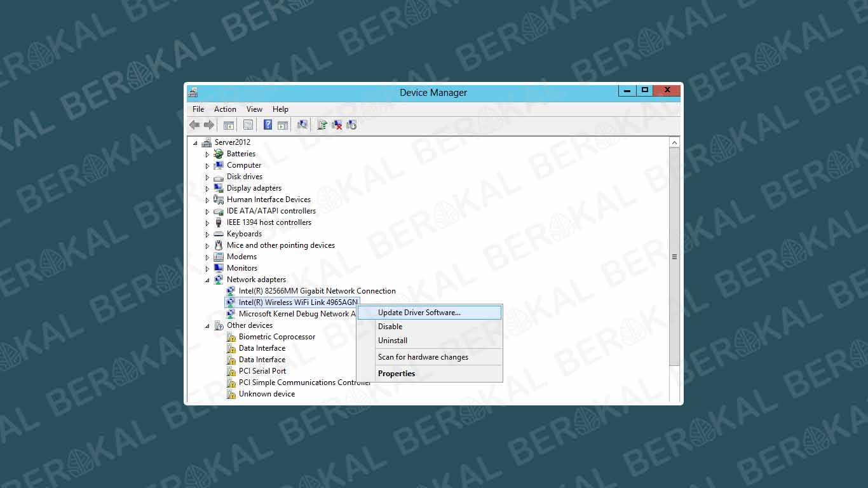868x488 pixels.
Task: Click the vertical scrollbar up arrow
Action: click(x=674, y=142)
